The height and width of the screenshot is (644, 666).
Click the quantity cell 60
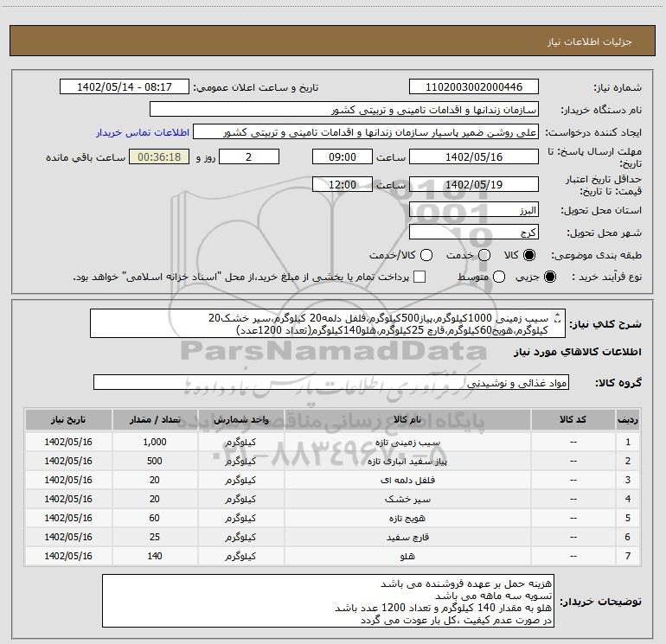pyautogui.click(x=155, y=518)
